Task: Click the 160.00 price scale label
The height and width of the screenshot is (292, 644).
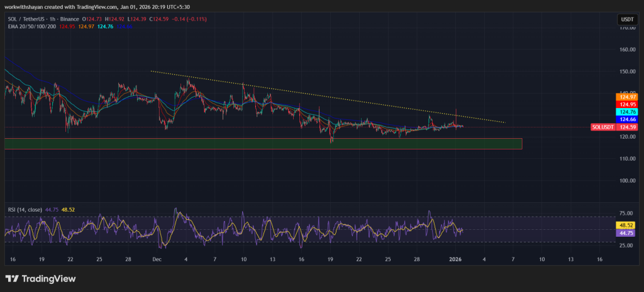Action: click(x=625, y=50)
